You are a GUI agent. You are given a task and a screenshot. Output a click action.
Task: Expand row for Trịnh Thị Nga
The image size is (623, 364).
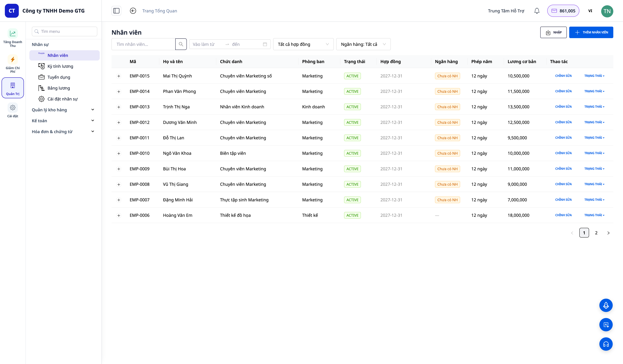tap(119, 107)
